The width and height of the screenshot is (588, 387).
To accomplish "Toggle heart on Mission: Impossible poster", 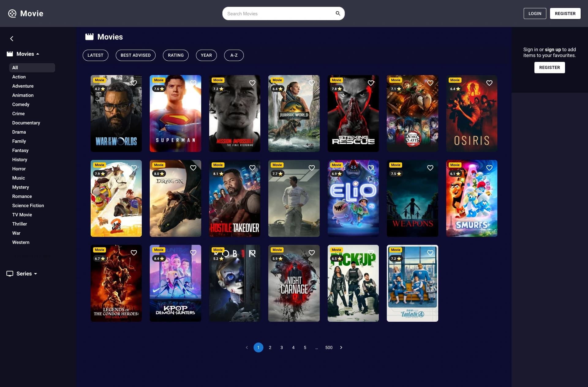I will pos(252,83).
